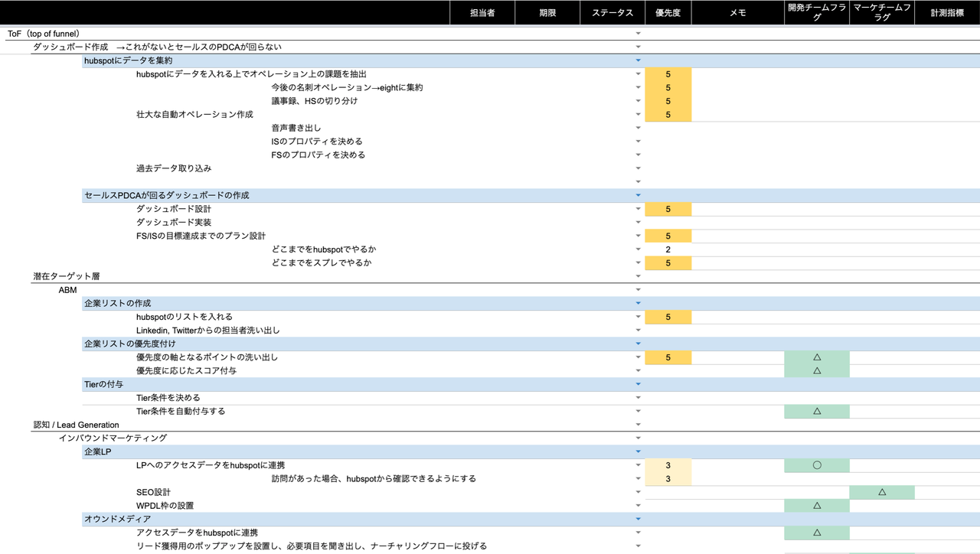Select the ToF (top of funnel) cell
Viewport: 980px width, 554px height.
[44, 34]
